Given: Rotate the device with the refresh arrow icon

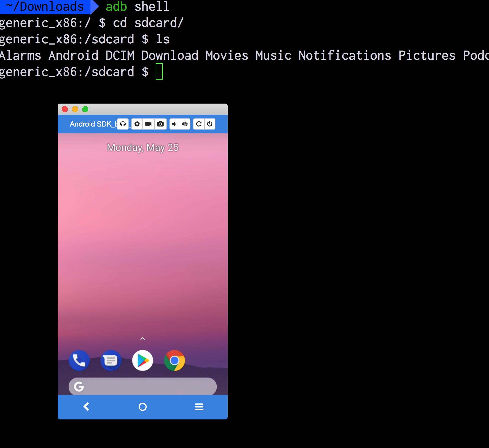Looking at the screenshot, I should point(199,124).
